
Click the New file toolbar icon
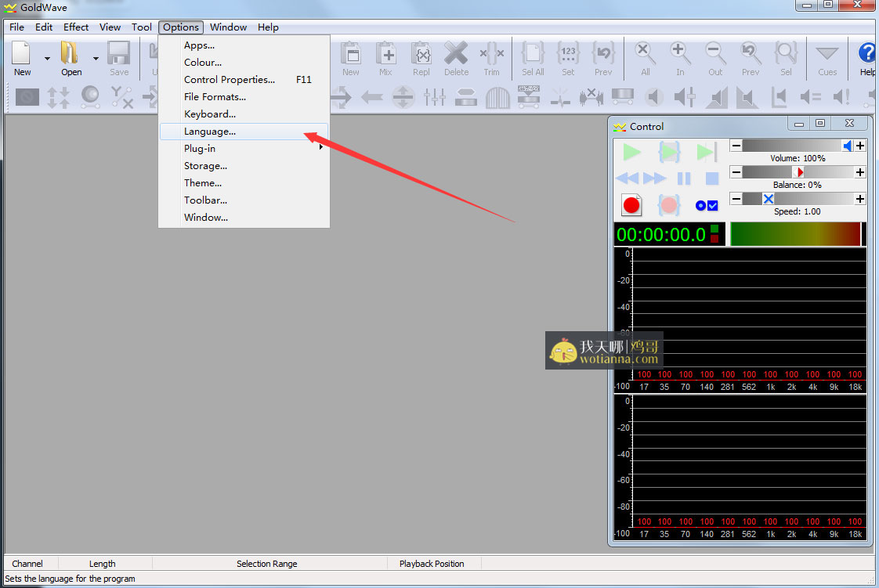coord(21,53)
